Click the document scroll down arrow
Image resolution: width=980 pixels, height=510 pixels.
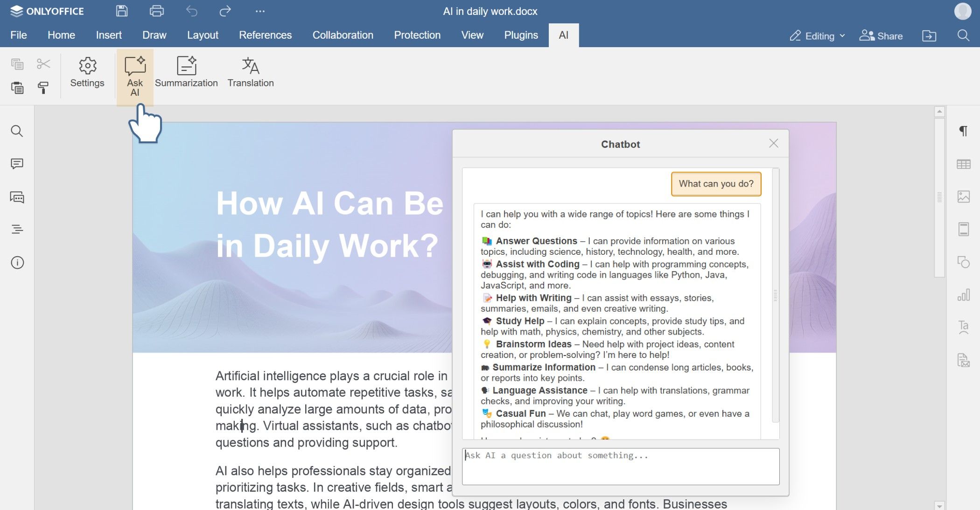click(x=939, y=505)
